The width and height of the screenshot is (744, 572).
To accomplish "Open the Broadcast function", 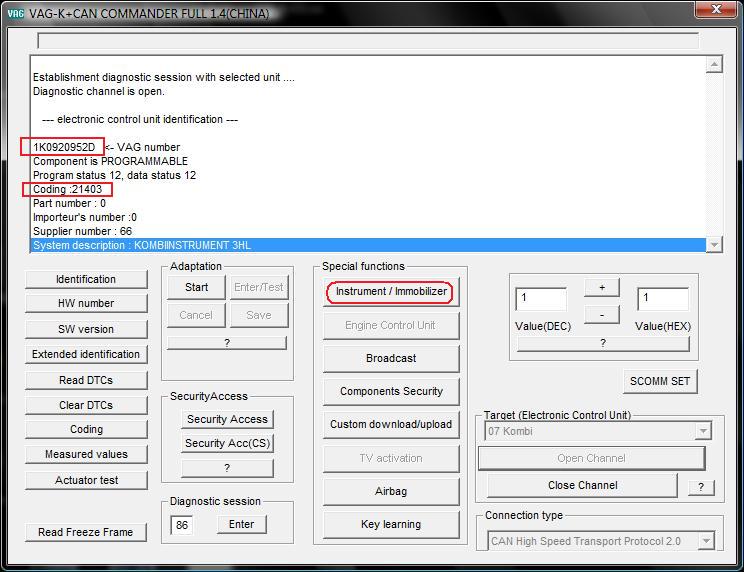I will tap(391, 359).
